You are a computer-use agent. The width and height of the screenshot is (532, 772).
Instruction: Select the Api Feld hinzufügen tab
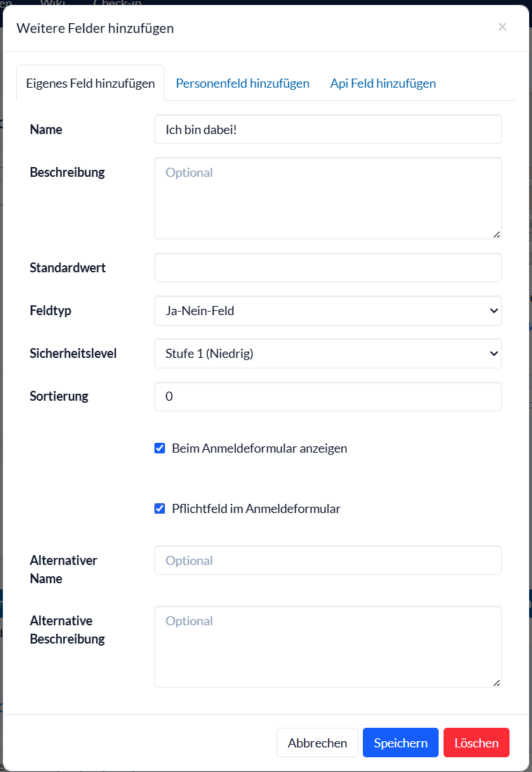[383, 83]
